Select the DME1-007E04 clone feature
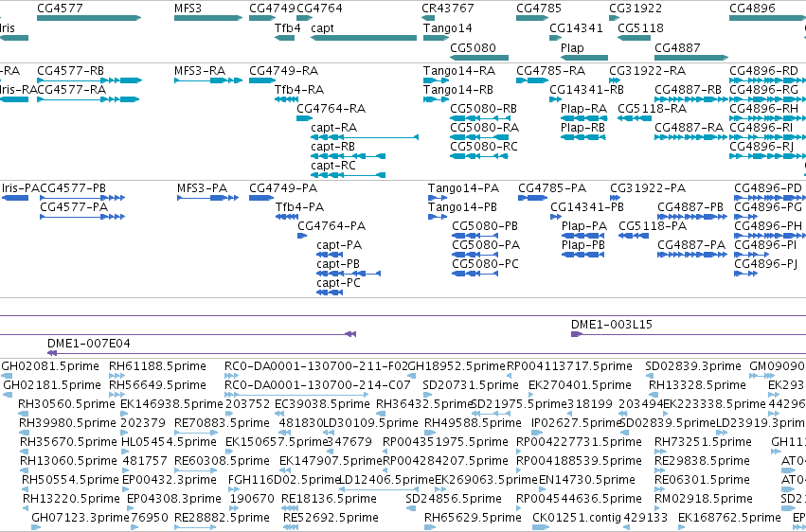806x532 pixels. tap(426, 353)
